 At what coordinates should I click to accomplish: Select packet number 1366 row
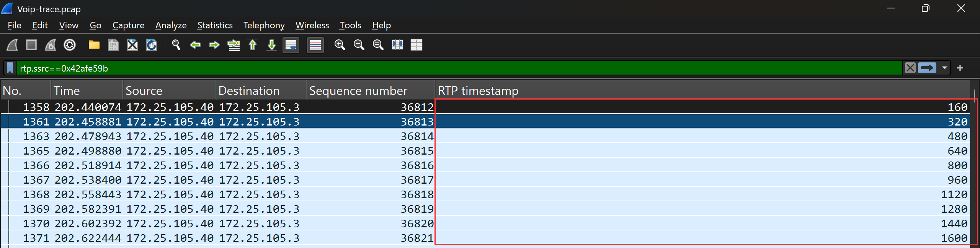point(485,165)
